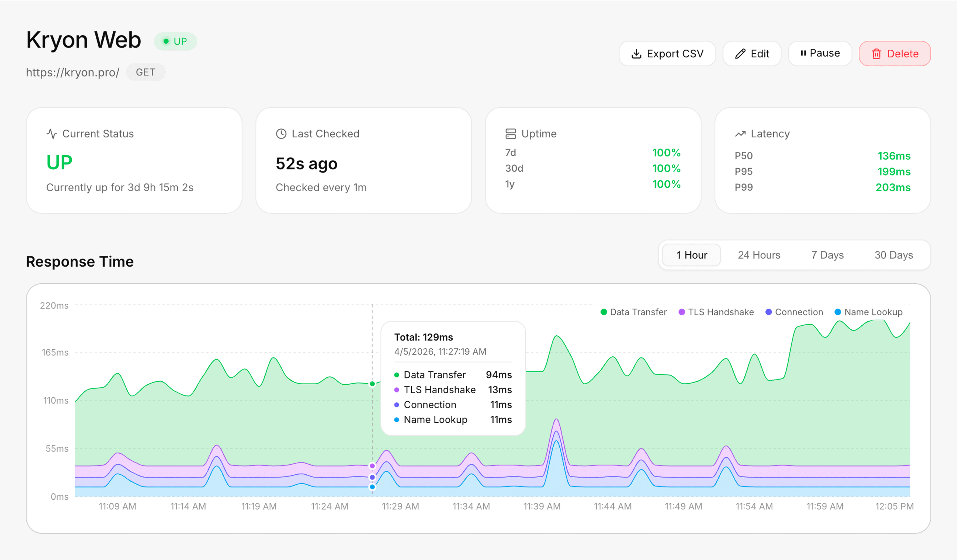Screen dimensions: 957x560
Task: Click the blue Name Lookup chart point
Action: click(x=372, y=487)
